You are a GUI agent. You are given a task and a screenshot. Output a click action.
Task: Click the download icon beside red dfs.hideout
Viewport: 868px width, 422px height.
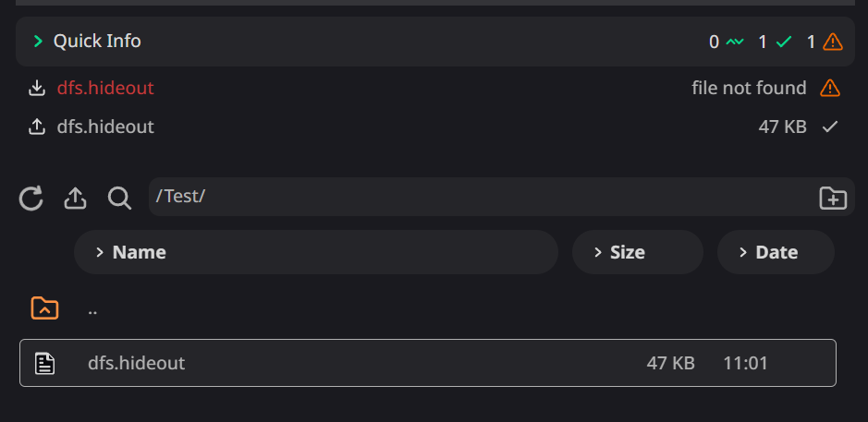(x=37, y=89)
